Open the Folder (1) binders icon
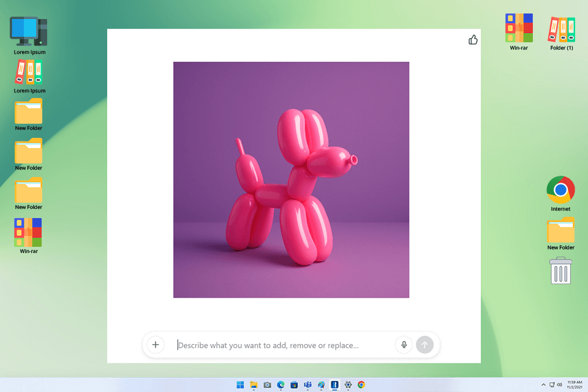This screenshot has height=392, width=588. [562, 33]
